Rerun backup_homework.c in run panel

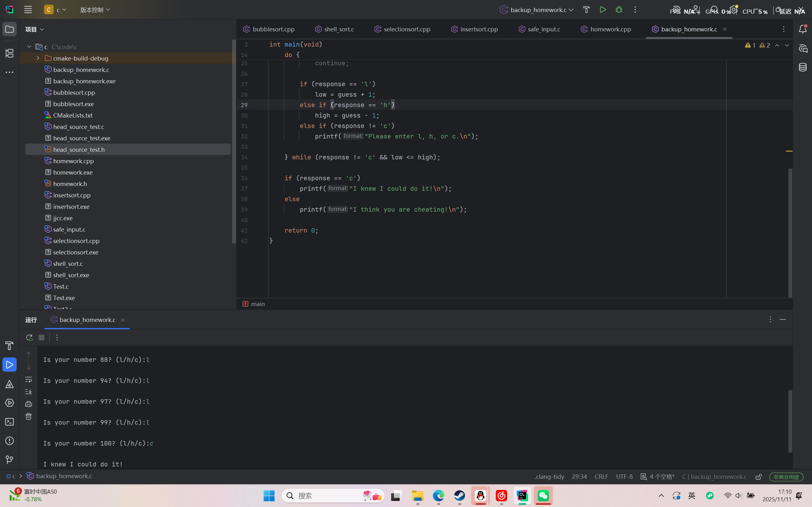[29, 337]
